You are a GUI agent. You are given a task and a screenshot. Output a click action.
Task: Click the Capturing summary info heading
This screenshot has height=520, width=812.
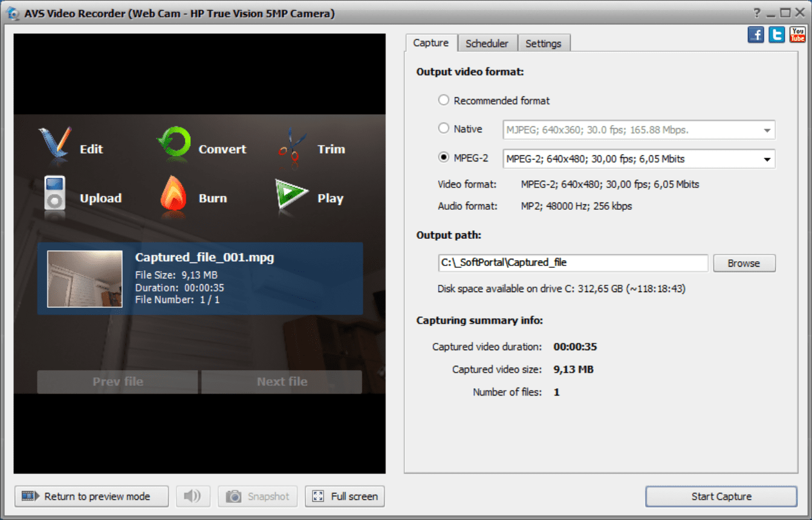click(479, 320)
